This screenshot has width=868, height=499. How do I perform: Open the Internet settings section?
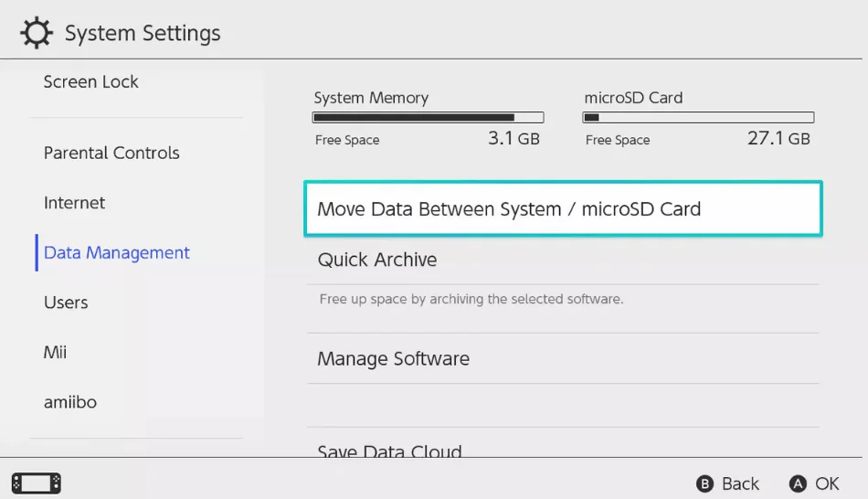click(75, 203)
